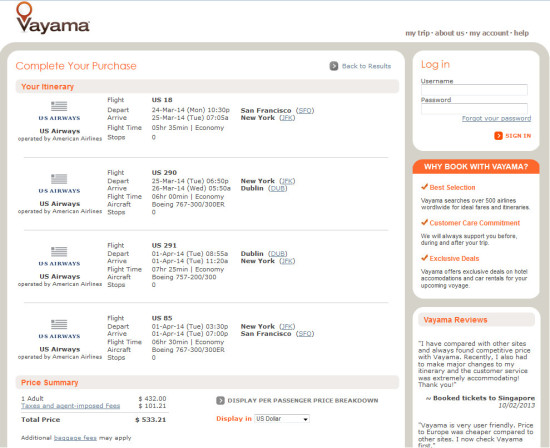550x448 pixels.
Task: Open Display Per Passenger Price Breakdown
Action: (x=303, y=400)
